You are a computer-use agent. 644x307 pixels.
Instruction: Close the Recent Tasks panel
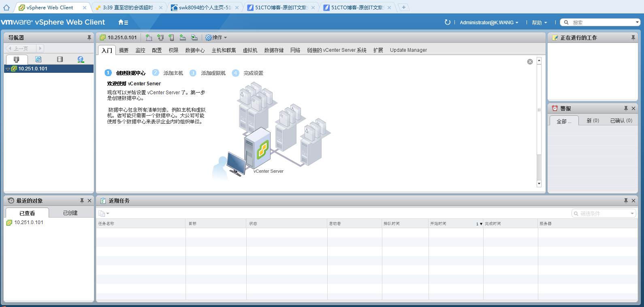pyautogui.click(x=633, y=201)
